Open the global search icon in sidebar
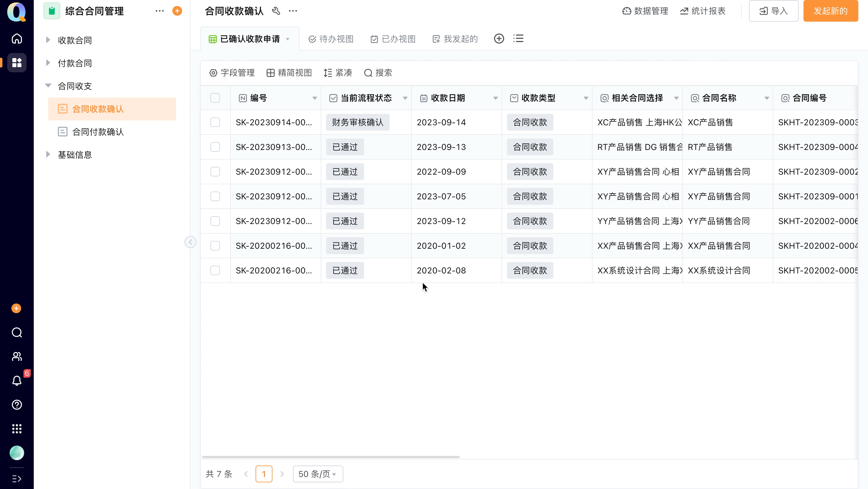 (17, 332)
